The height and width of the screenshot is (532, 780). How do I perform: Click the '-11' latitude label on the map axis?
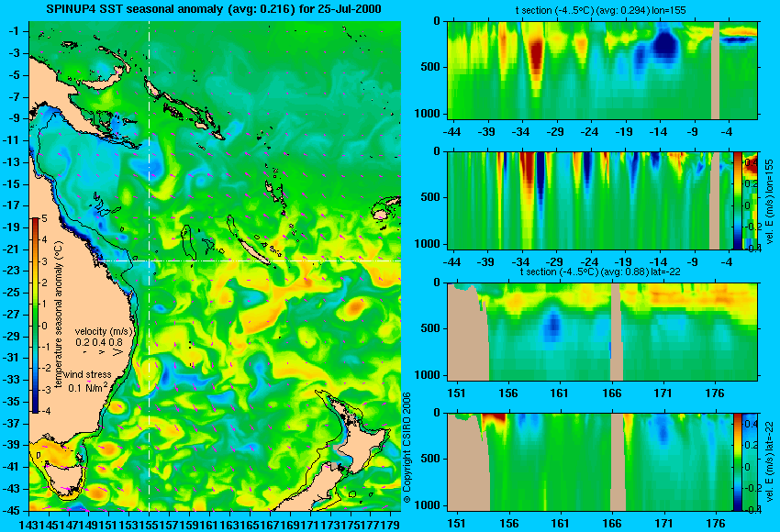(x=12, y=140)
